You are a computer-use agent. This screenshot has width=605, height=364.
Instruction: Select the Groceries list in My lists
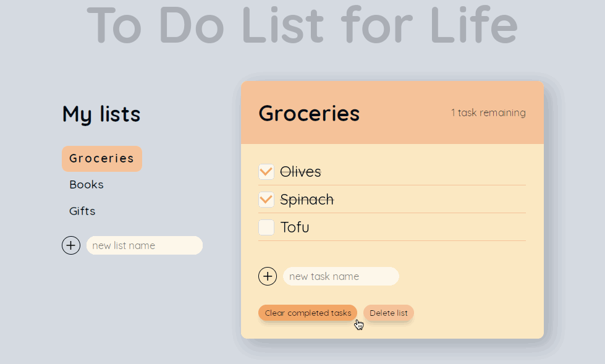click(x=101, y=158)
